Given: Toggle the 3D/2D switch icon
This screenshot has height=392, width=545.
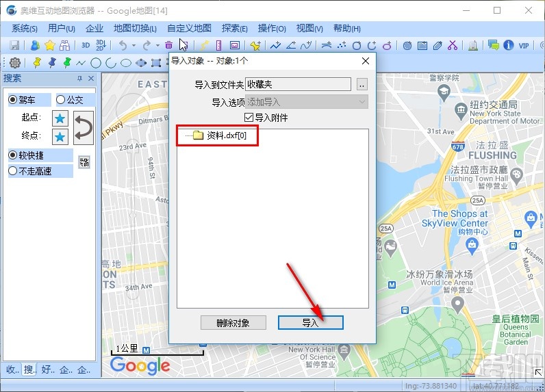Looking at the screenshot, I should 101,45.
